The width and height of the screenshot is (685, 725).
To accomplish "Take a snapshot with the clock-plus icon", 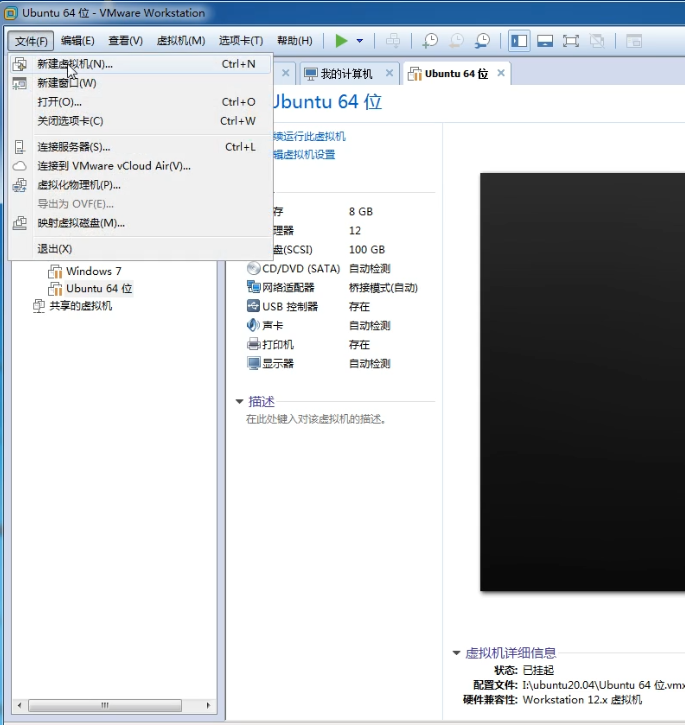I will tap(430, 41).
